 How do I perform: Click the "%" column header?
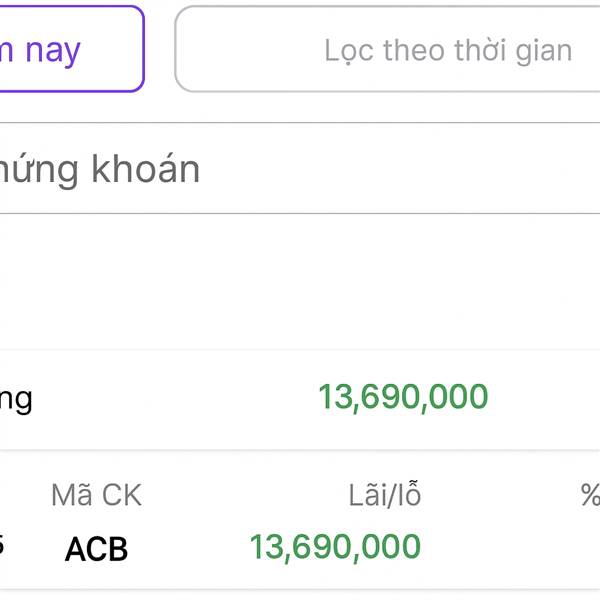point(589,495)
